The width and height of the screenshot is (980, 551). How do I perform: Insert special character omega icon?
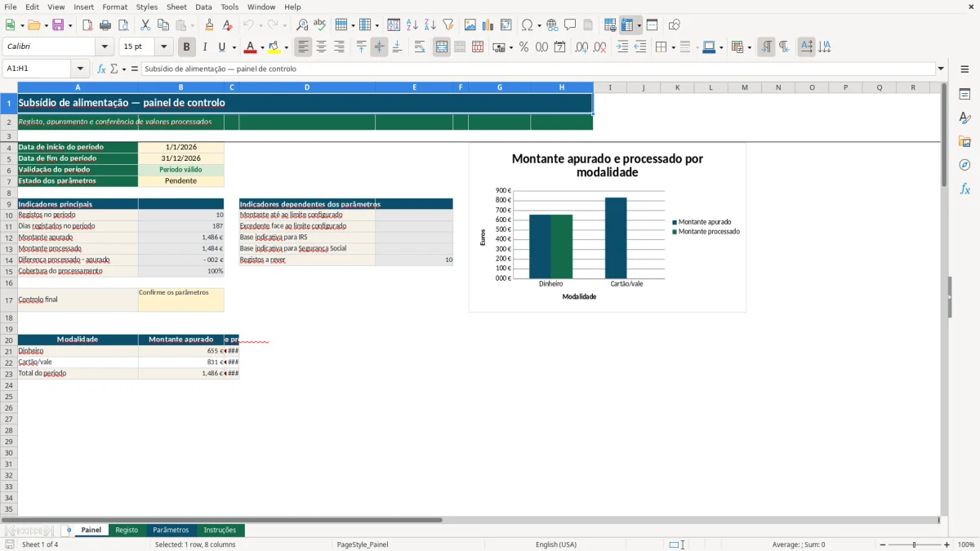[x=527, y=25]
